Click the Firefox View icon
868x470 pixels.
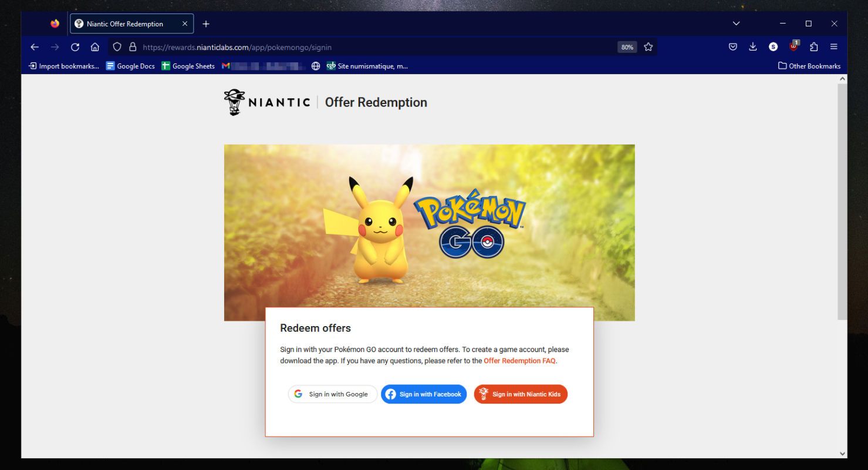(55, 24)
